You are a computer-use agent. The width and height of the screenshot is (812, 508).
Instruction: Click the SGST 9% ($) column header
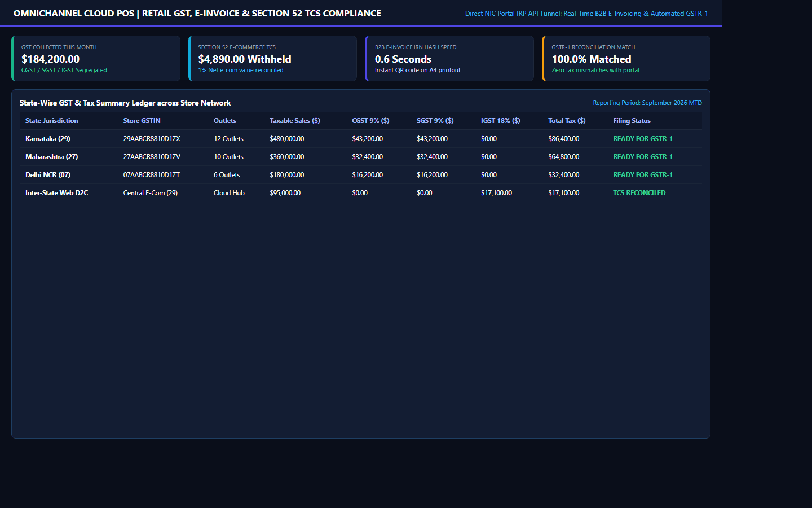tap(435, 121)
